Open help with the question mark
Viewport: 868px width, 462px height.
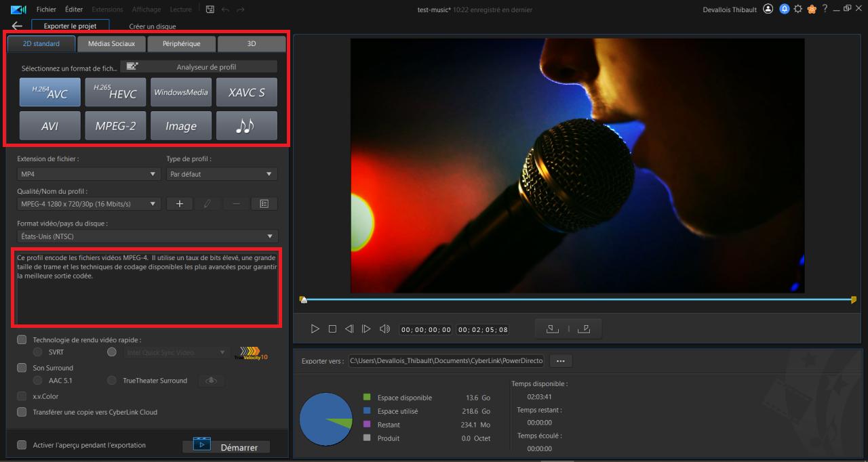[x=825, y=9]
